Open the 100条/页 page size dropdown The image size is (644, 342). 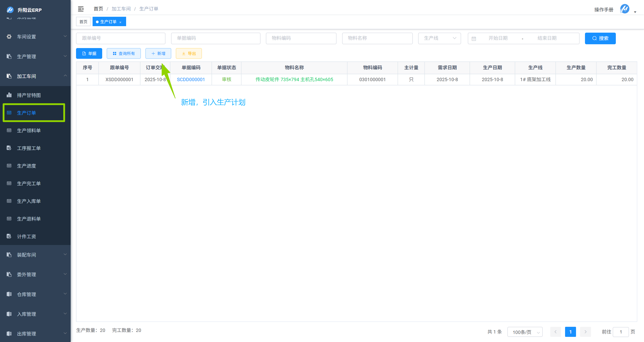point(525,332)
